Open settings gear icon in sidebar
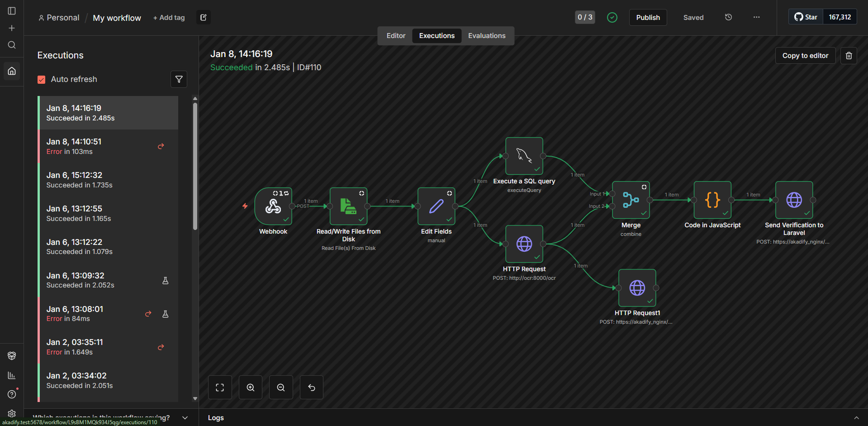This screenshot has height=426, width=868. 12,413
